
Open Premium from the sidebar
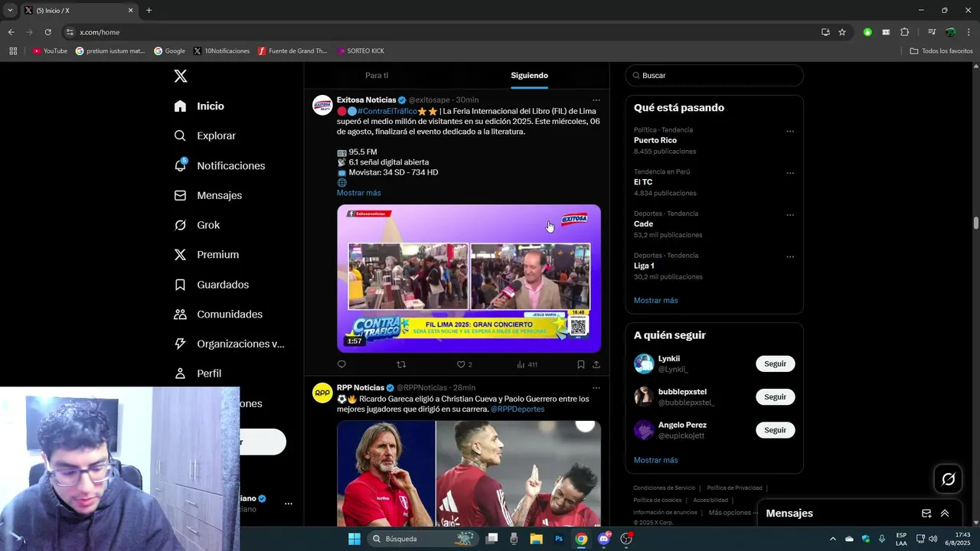click(x=206, y=255)
